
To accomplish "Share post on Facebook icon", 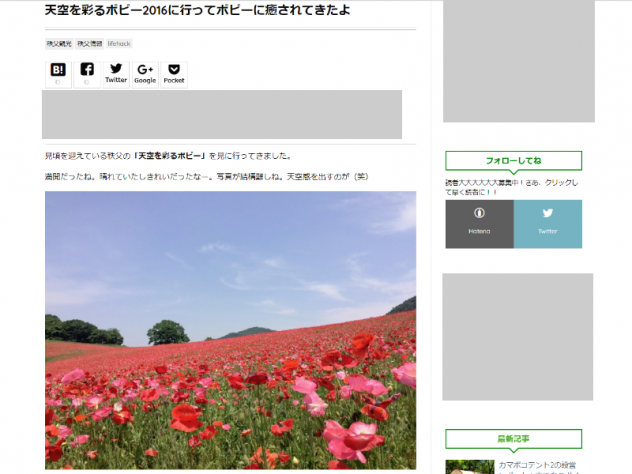I will point(87,75).
